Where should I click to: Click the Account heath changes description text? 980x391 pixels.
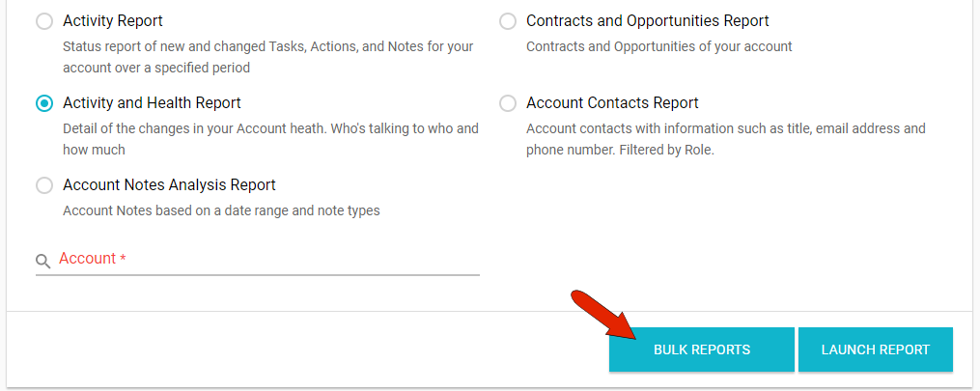(270, 139)
